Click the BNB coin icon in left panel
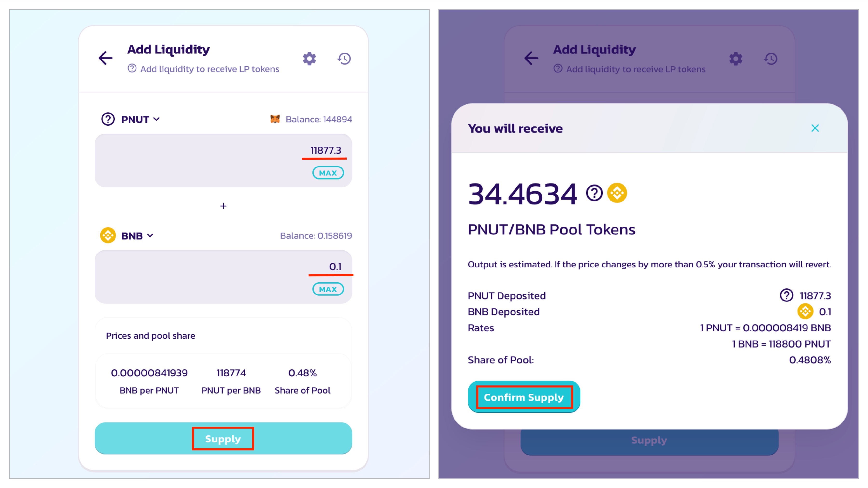868x488 pixels. pos(108,235)
